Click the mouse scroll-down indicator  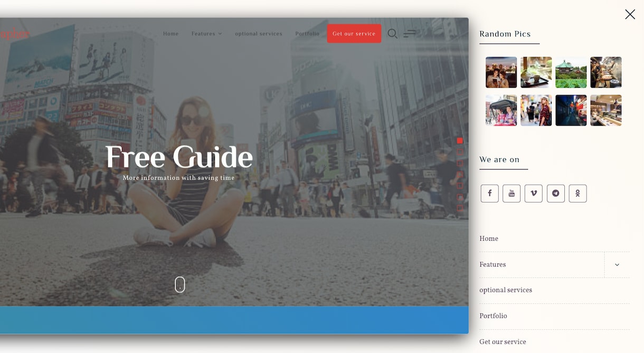tap(180, 284)
